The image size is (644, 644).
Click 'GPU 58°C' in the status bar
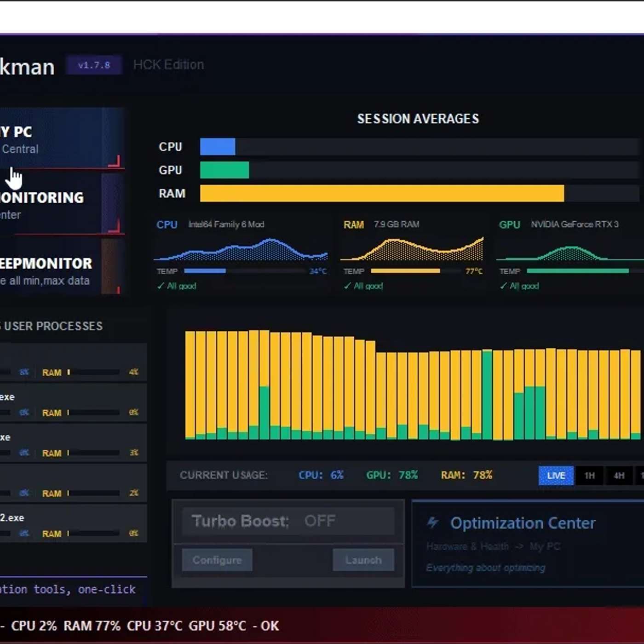[217, 626]
